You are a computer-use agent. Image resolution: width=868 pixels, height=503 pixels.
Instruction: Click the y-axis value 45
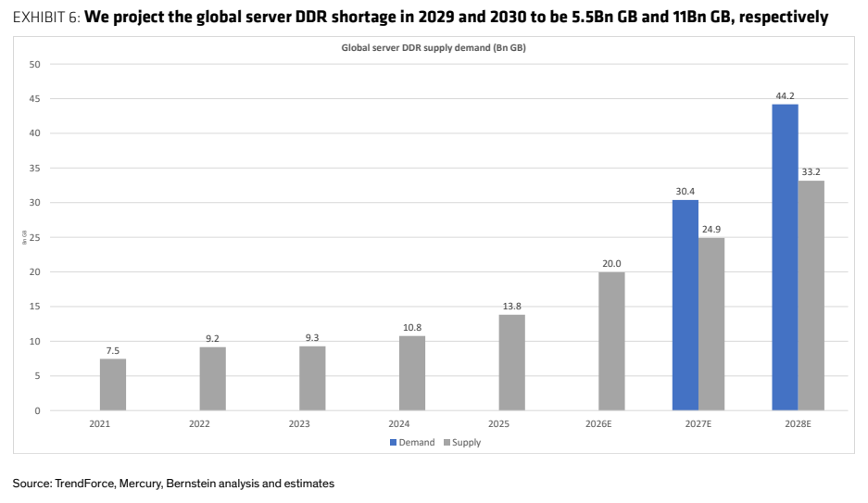[x=35, y=99]
